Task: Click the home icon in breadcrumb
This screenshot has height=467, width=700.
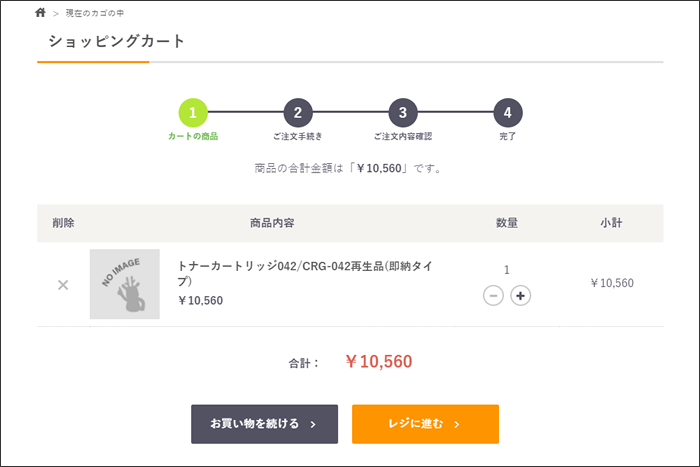Action: pyautogui.click(x=40, y=13)
